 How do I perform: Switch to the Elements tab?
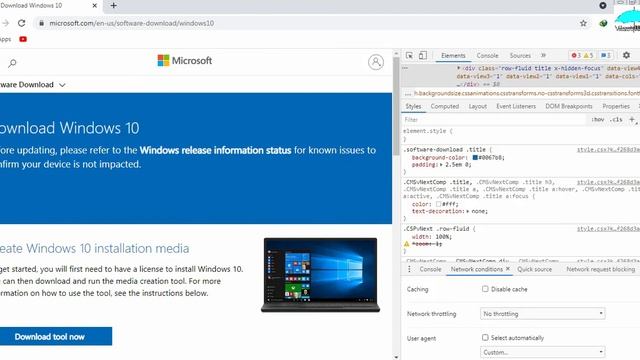tap(453, 56)
